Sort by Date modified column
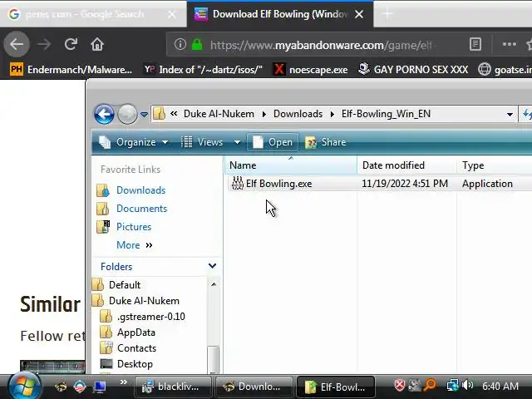This screenshot has width=532, height=399. [406, 165]
